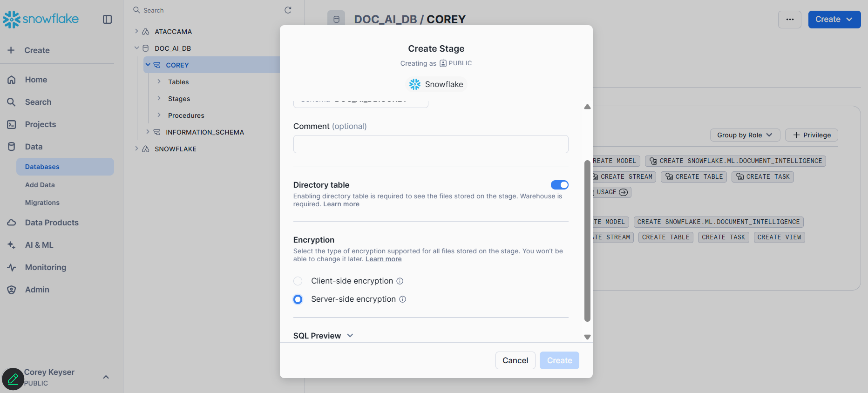Collapse the COREY schema node
Screen dimensions: 868x393
[148, 65]
